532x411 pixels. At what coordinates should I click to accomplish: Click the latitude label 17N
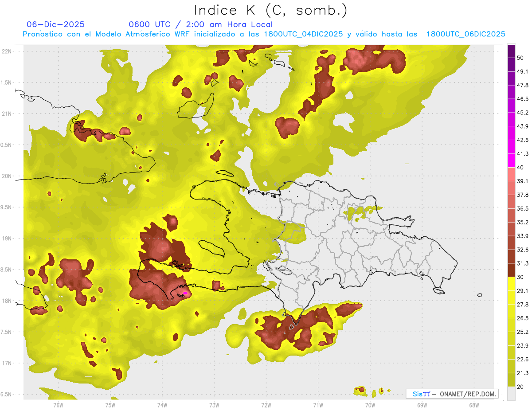click(7, 363)
